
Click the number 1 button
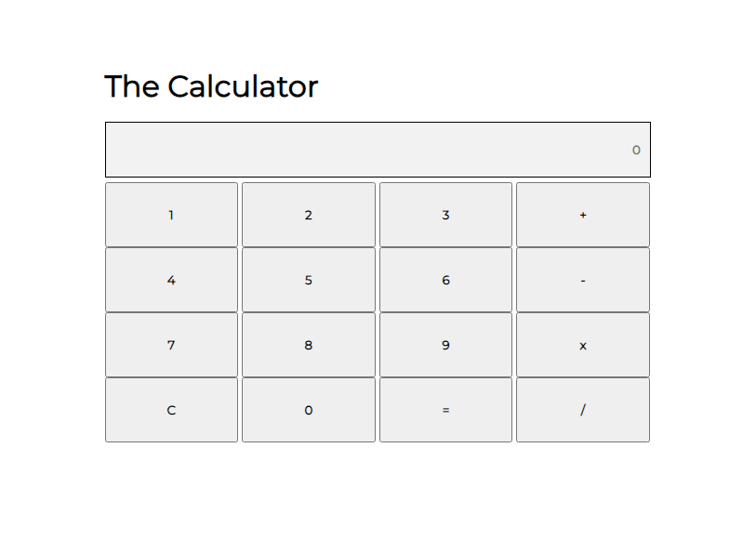(171, 215)
